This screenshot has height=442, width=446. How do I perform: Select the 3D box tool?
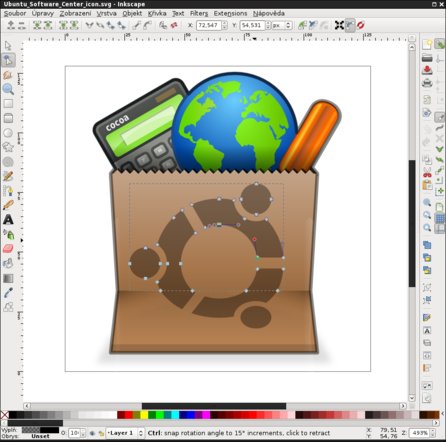[x=8, y=118]
